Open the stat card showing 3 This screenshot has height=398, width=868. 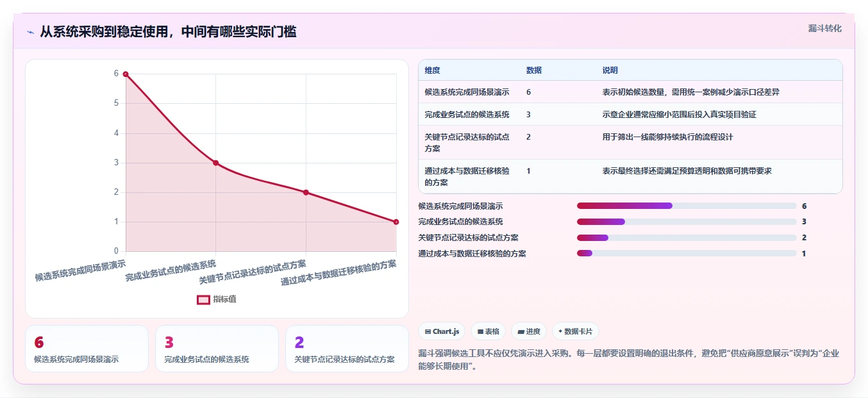pyautogui.click(x=217, y=349)
